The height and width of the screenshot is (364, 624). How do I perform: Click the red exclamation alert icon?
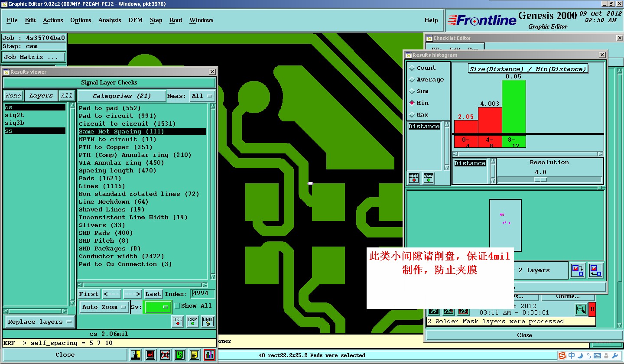[592, 309]
